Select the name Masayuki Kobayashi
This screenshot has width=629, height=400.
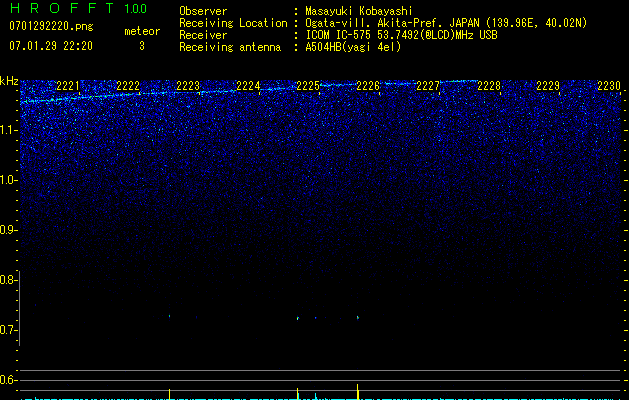pos(358,11)
